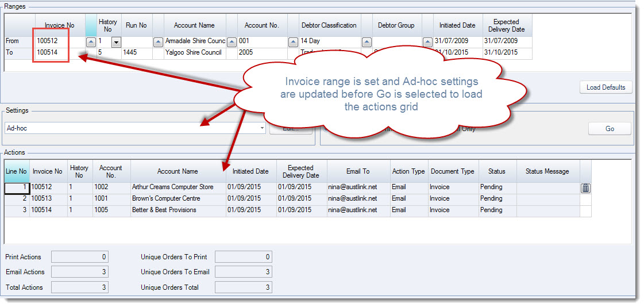Select To History No value 5
644x307 pixels.
(x=109, y=53)
